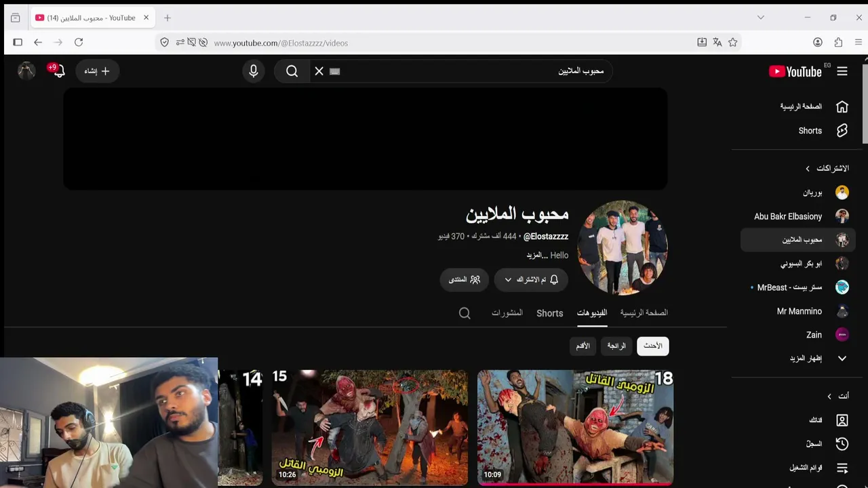Search within the channel using magnifier icon
Screen dimensions: 868x488
[465, 313]
